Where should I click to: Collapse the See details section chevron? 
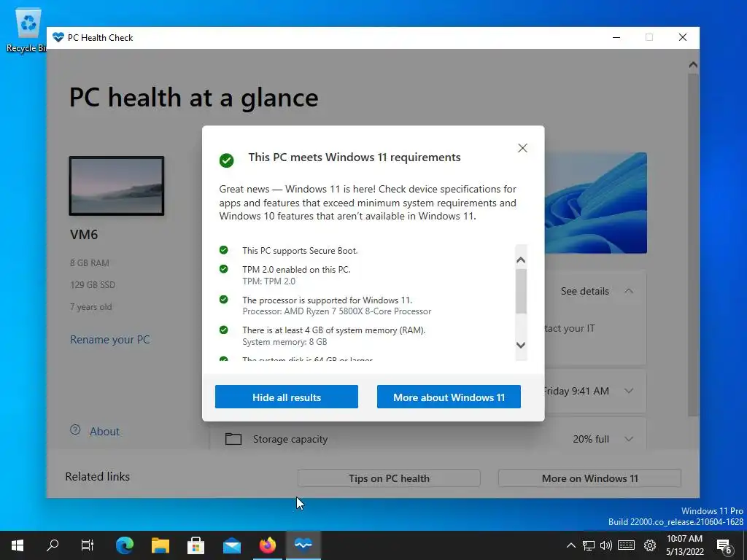coord(629,291)
